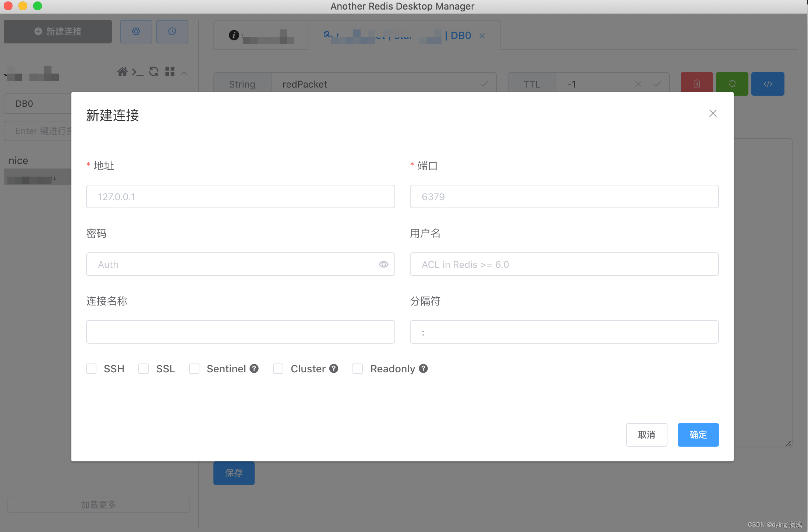Focus the Auth password field
Image resolution: width=808 pixels, height=532 pixels.
240,264
